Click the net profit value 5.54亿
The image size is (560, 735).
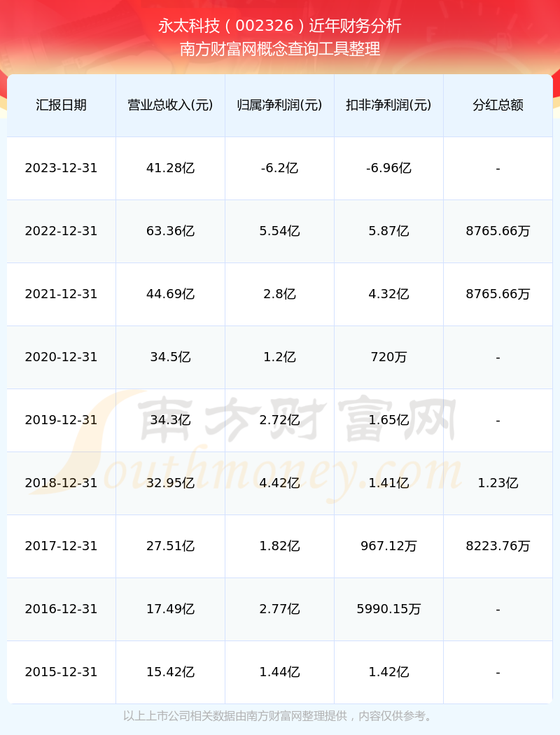(280, 231)
